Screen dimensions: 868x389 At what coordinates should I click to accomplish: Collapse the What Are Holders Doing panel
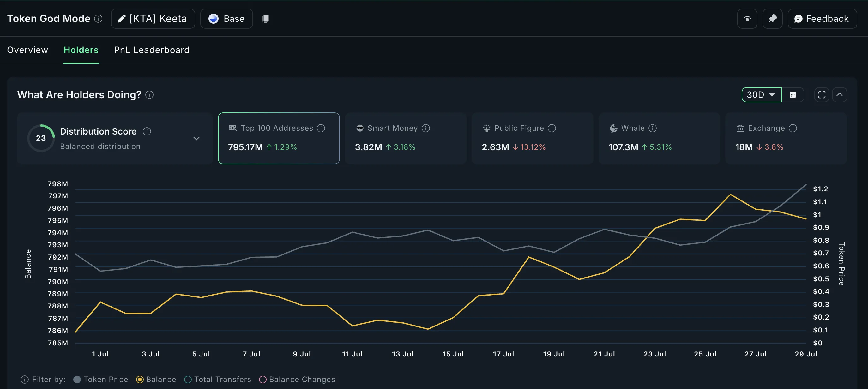click(839, 95)
